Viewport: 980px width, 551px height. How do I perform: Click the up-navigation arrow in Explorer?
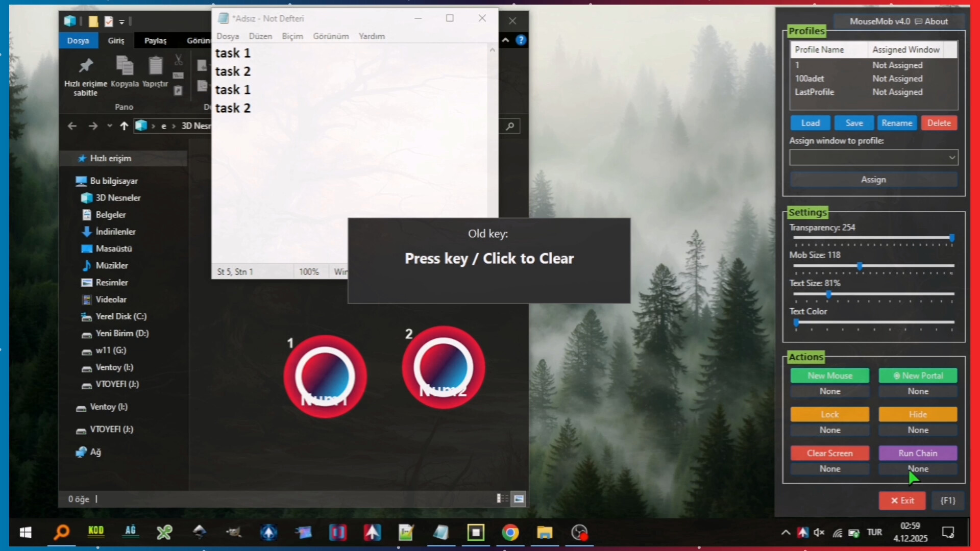click(124, 126)
